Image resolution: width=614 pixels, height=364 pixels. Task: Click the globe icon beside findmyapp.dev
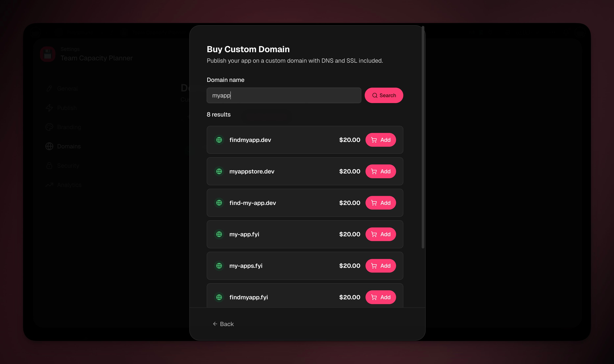[219, 140]
